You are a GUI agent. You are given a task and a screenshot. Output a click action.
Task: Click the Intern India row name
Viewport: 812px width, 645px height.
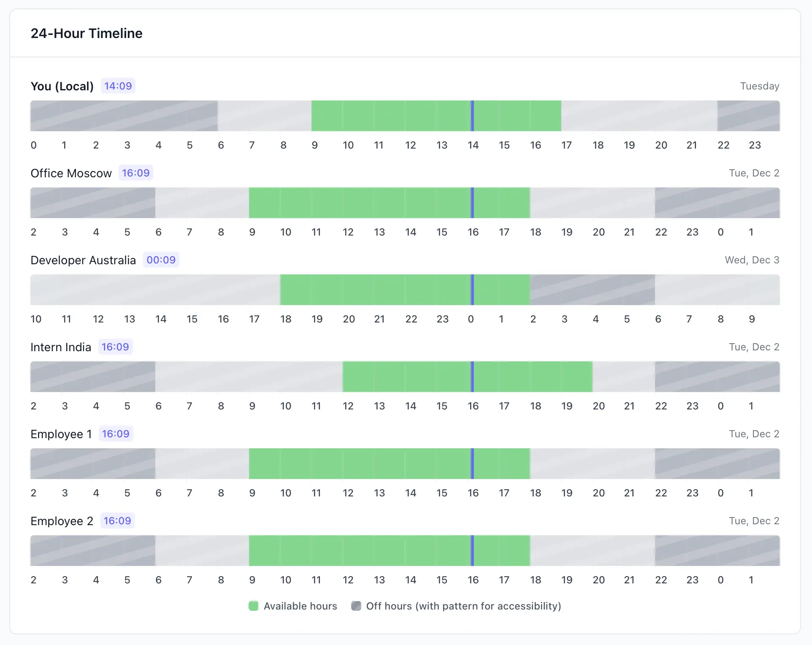coord(61,347)
